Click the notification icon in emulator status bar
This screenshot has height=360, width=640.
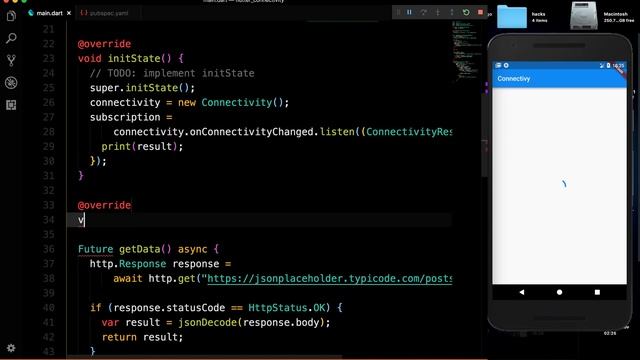click(498, 65)
